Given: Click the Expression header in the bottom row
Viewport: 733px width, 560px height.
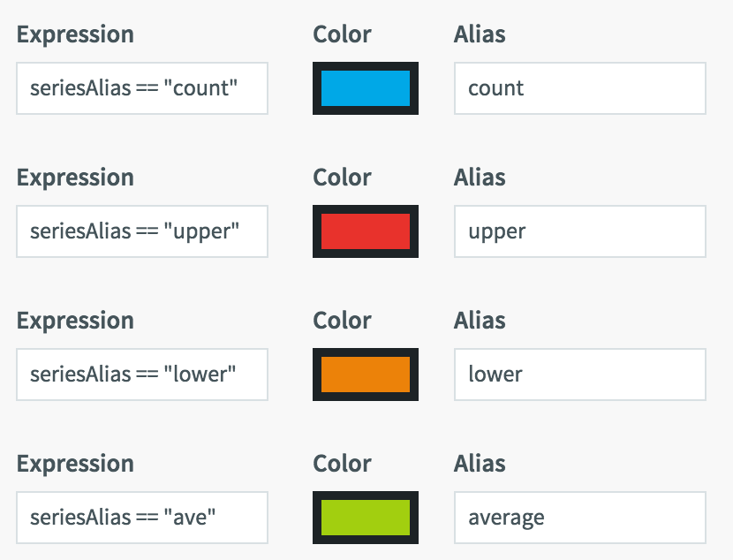Looking at the screenshot, I should click(76, 464).
